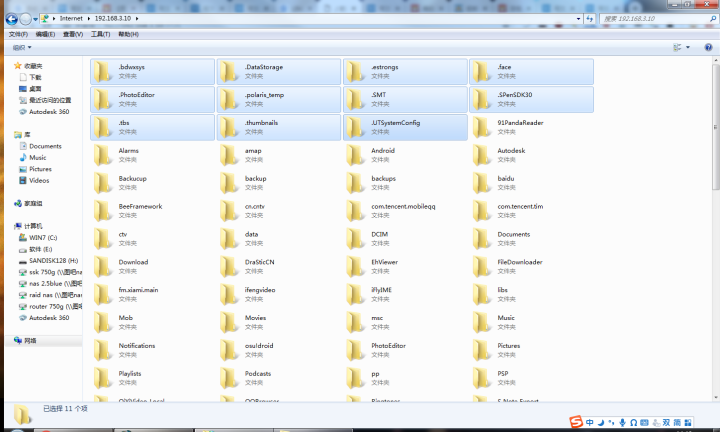This screenshot has height=432, width=720.
Task: Select the Android folder icon
Action: 355,155
